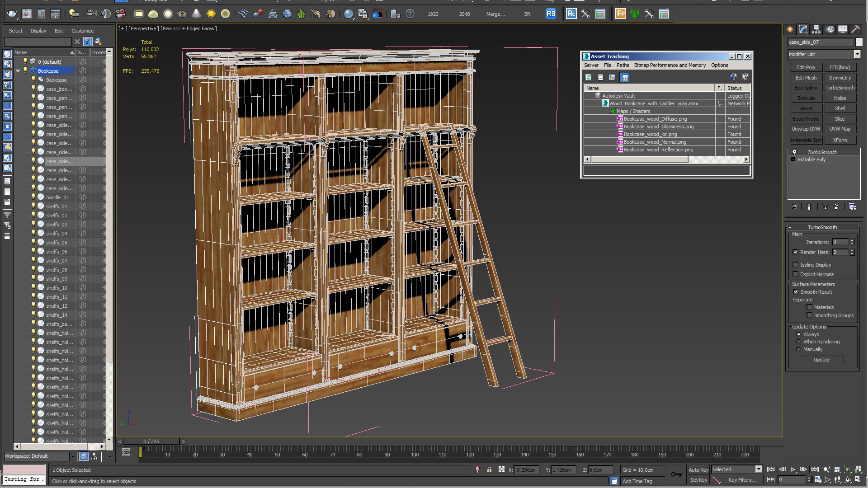The image size is (868, 488).
Task: Click the Auto Key button
Action: pos(698,470)
